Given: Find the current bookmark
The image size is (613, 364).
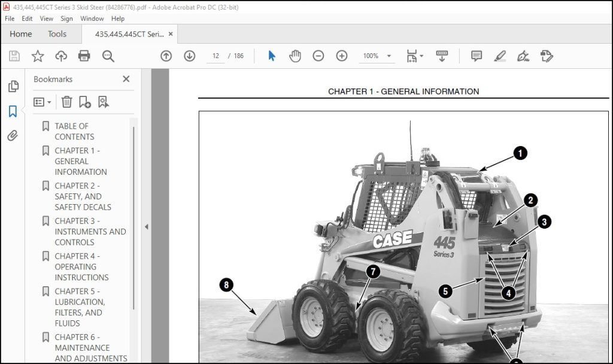Looking at the screenshot, I should click(103, 102).
